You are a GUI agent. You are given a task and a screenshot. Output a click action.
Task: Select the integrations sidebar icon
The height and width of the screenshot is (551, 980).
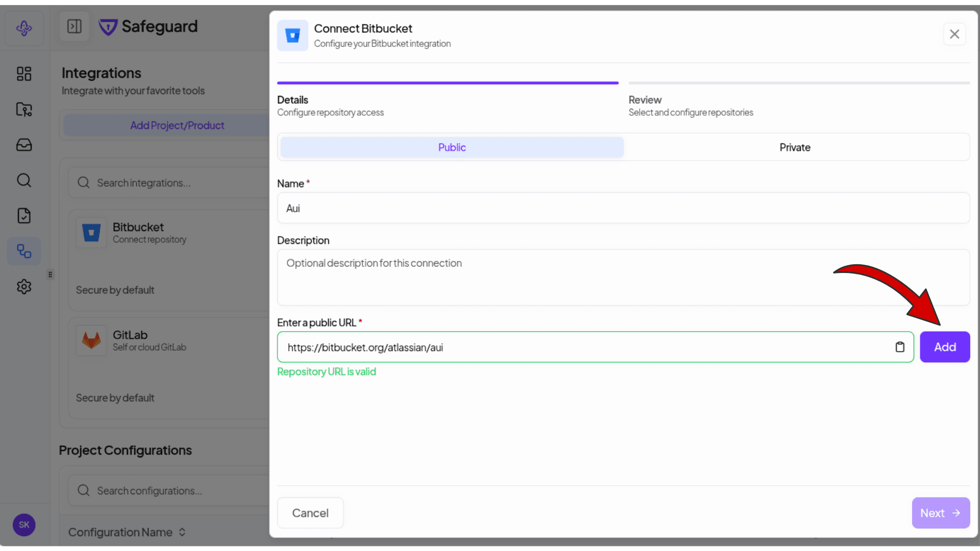point(24,251)
